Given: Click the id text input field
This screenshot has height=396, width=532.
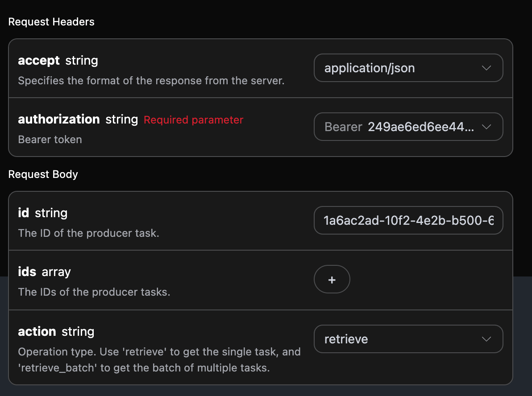Looking at the screenshot, I should [x=408, y=220].
